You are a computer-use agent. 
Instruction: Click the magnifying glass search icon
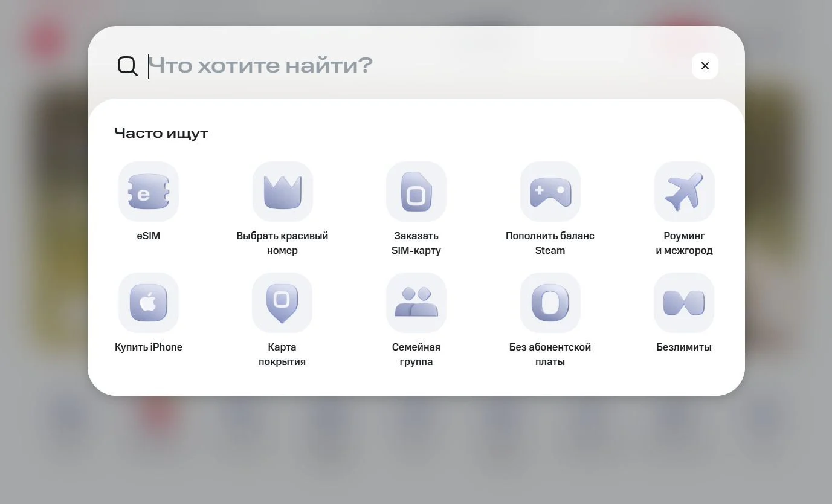127,66
